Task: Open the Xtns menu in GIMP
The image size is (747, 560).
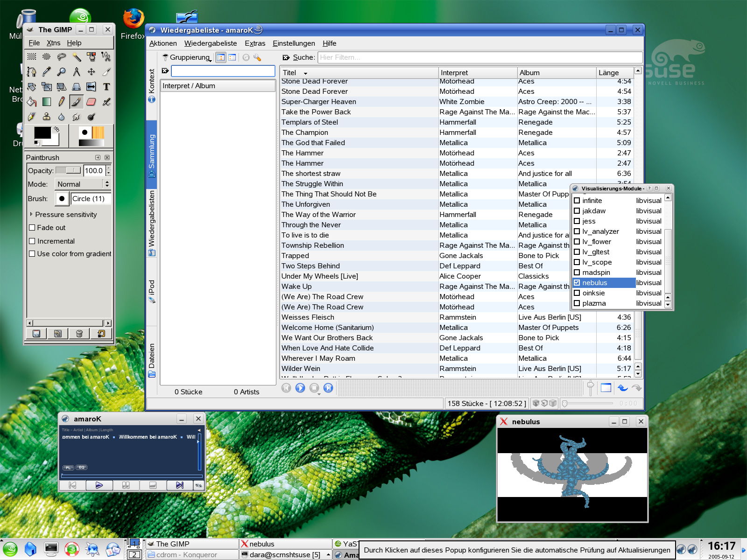Action: click(53, 43)
